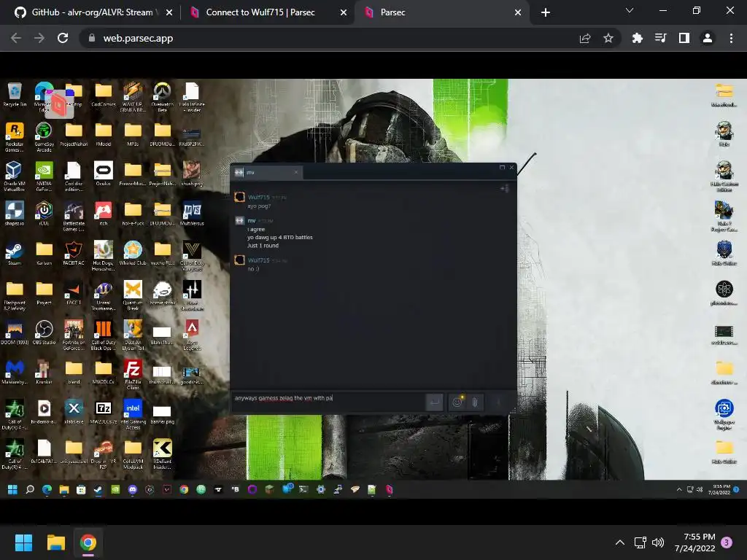Open Chrome three-dot menu

point(731,38)
